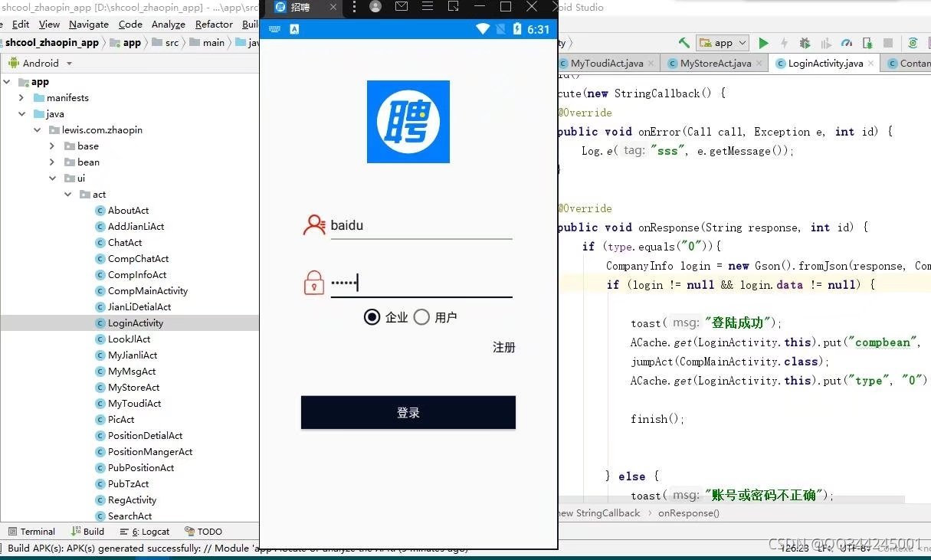The image size is (931, 560).
Task: Run the app with green play icon
Action: tap(763, 43)
